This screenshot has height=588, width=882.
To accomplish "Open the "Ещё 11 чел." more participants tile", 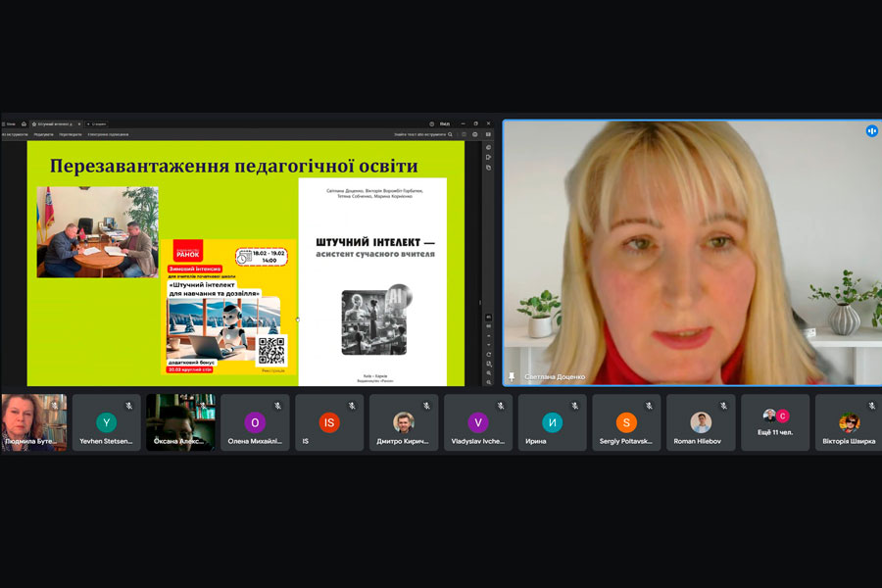I will coord(774,422).
